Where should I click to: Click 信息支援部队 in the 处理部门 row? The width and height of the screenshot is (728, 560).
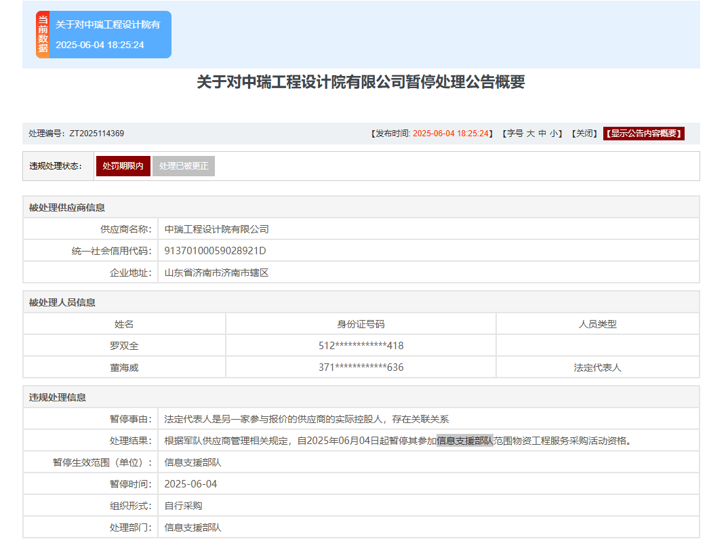(193, 528)
